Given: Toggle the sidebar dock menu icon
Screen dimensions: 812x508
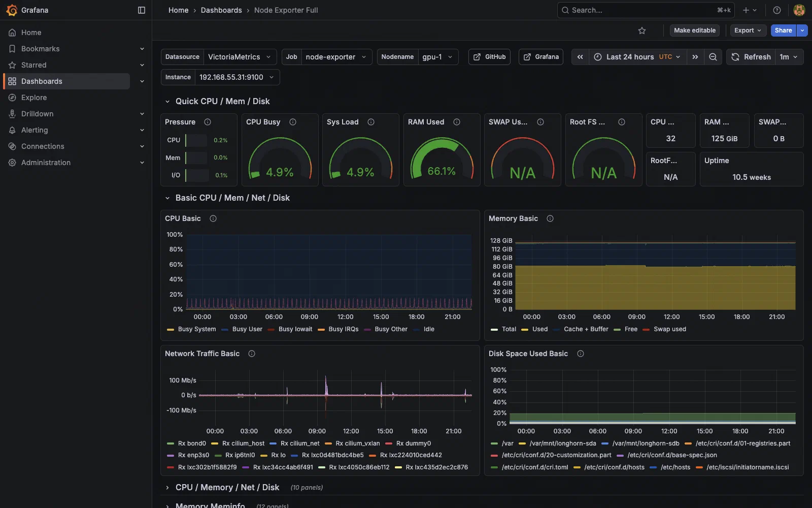Looking at the screenshot, I should [142, 10].
